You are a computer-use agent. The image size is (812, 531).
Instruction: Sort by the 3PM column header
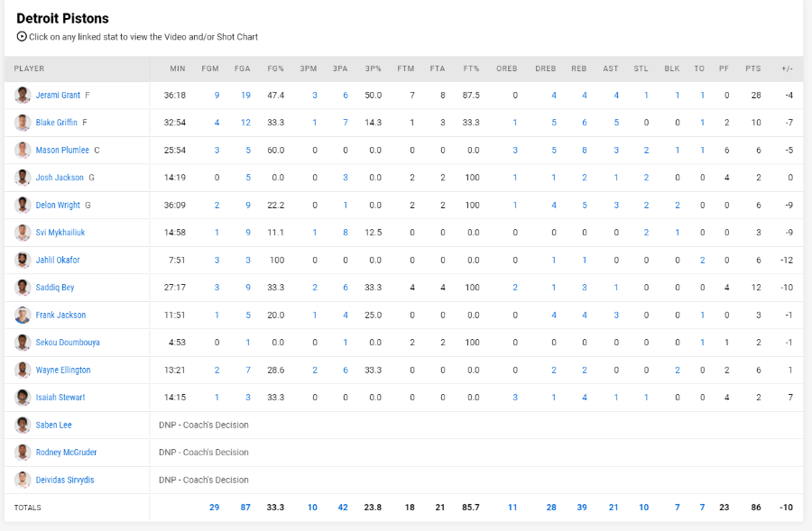point(309,69)
